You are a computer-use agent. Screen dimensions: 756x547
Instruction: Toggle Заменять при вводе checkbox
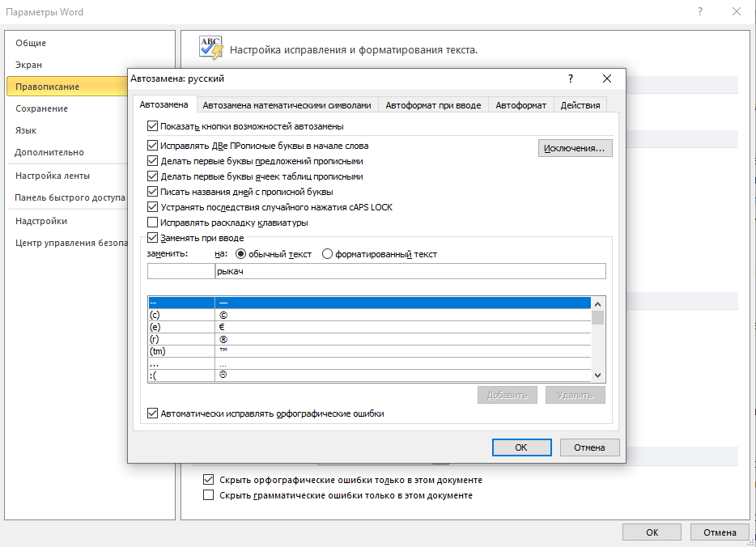(x=152, y=238)
